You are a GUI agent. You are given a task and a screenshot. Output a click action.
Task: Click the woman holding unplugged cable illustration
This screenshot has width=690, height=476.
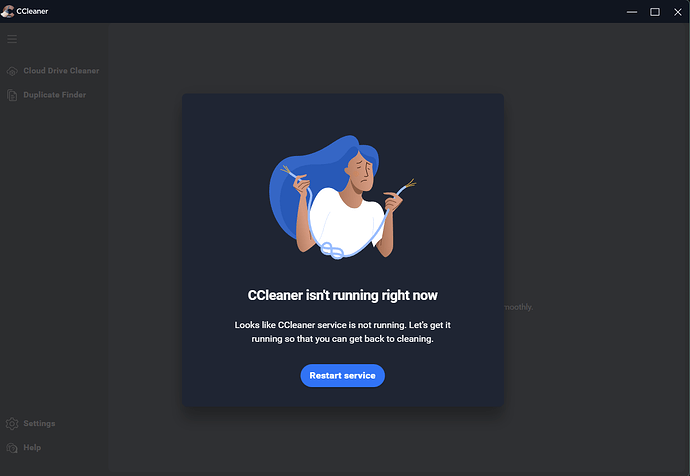click(342, 197)
